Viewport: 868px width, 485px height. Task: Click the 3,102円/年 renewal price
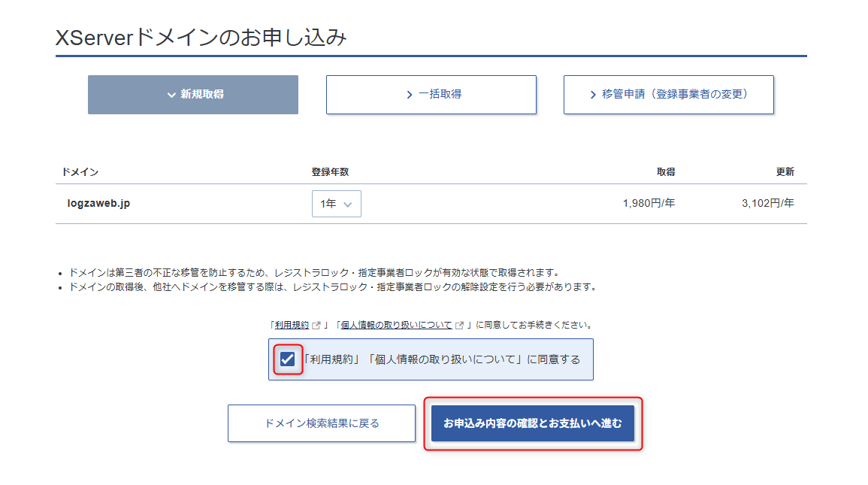point(767,203)
